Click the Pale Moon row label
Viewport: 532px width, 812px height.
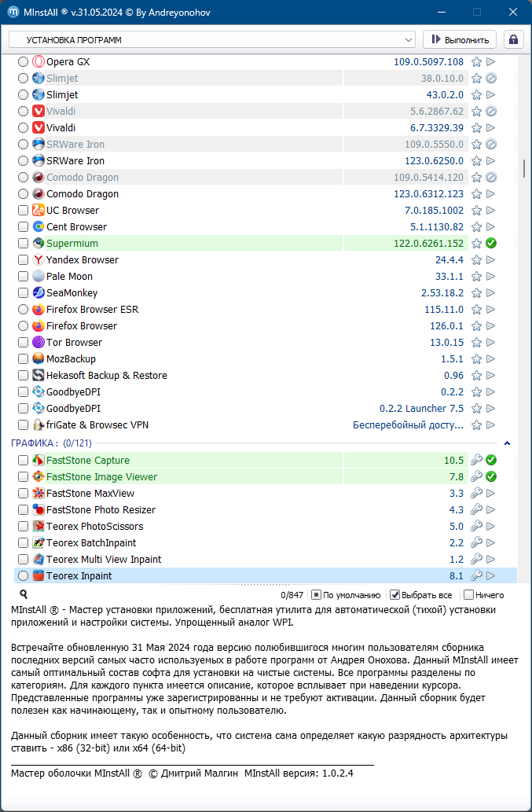(x=70, y=277)
